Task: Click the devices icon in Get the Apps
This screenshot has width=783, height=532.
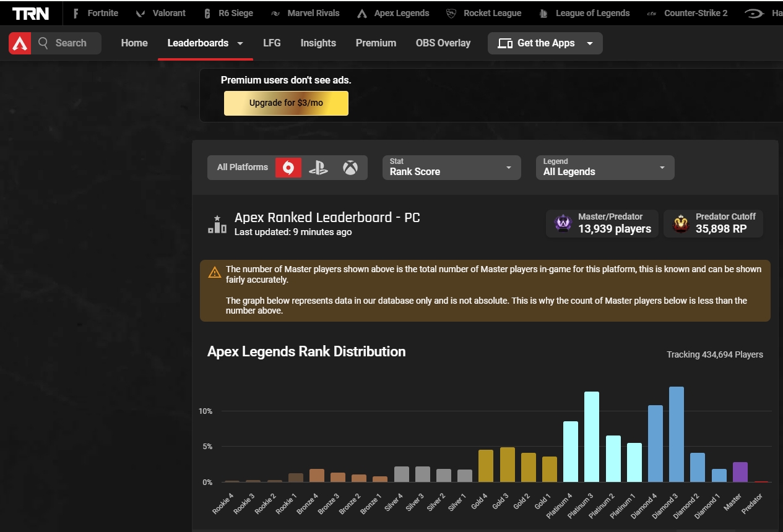Action: pos(505,43)
